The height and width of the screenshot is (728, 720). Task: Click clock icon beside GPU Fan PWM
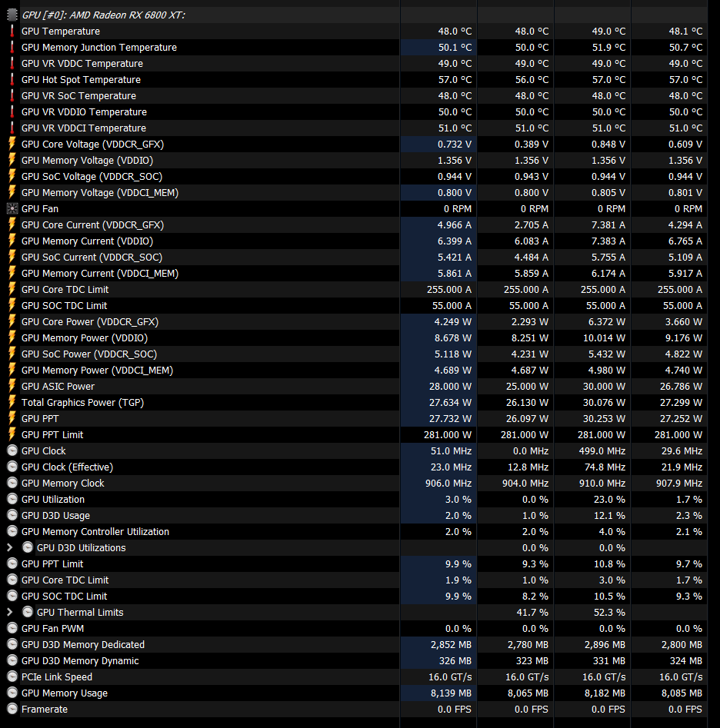click(x=12, y=628)
